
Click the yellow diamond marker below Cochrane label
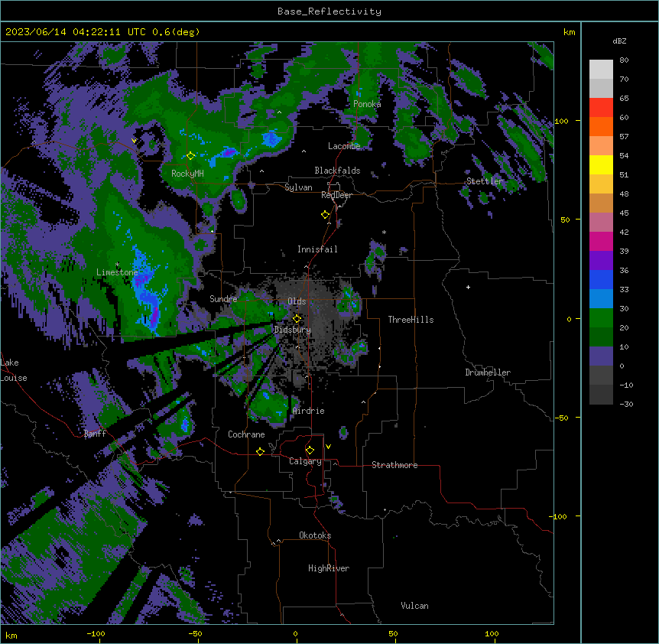261,451
